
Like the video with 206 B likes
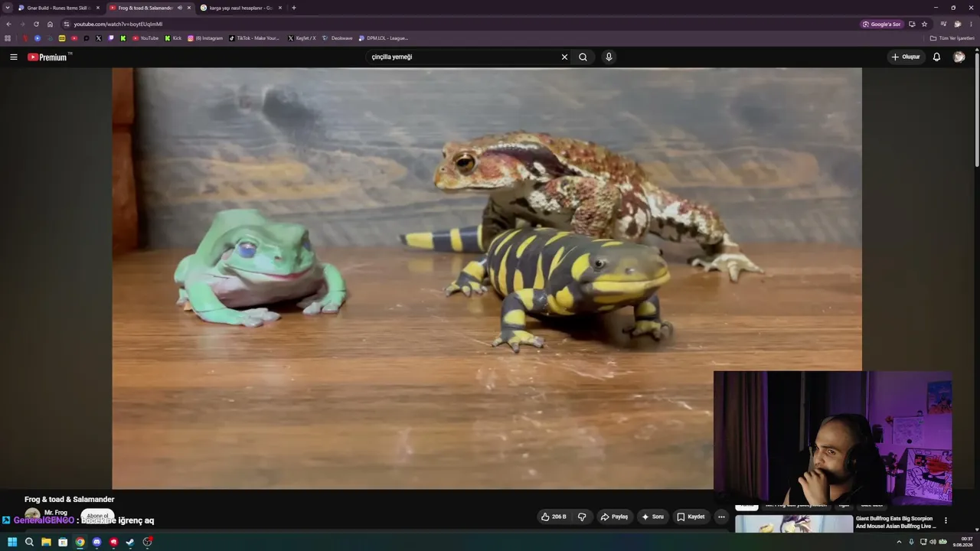[x=554, y=517]
